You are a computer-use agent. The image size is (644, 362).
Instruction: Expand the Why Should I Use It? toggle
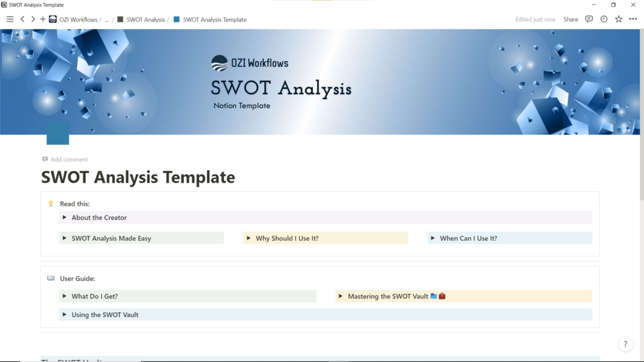[249, 238]
